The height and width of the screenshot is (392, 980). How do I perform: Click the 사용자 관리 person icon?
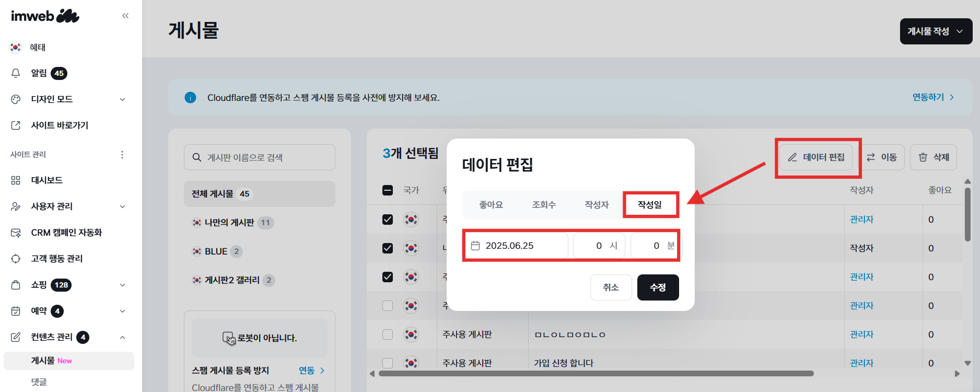click(x=16, y=206)
